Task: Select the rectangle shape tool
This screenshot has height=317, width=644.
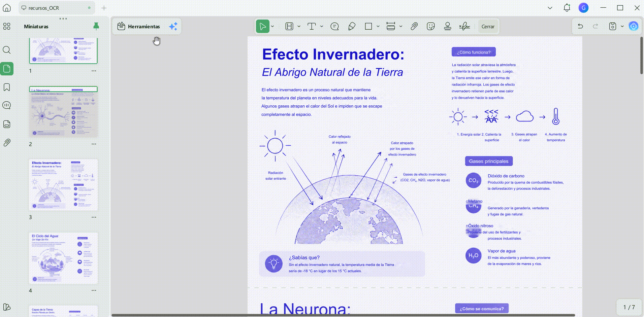Action: click(368, 26)
